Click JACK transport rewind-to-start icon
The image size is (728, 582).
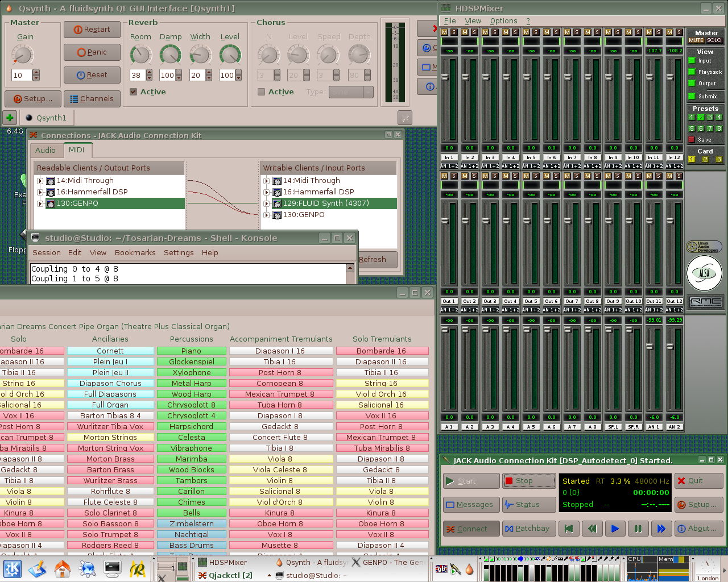pyautogui.click(x=569, y=529)
